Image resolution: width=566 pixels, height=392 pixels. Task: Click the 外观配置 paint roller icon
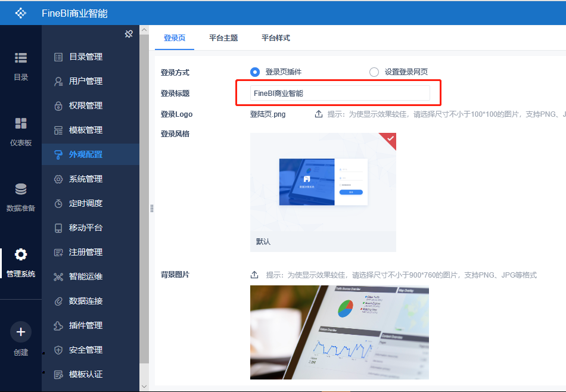(x=58, y=155)
